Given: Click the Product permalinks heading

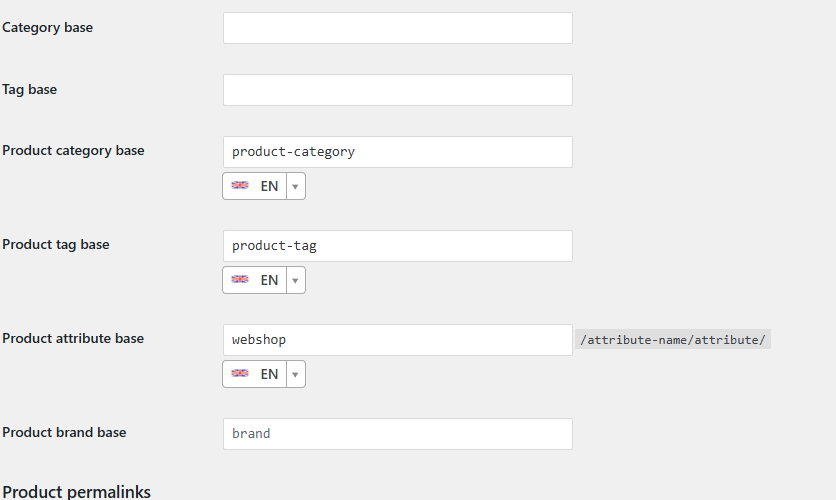Looking at the screenshot, I should (76, 491).
